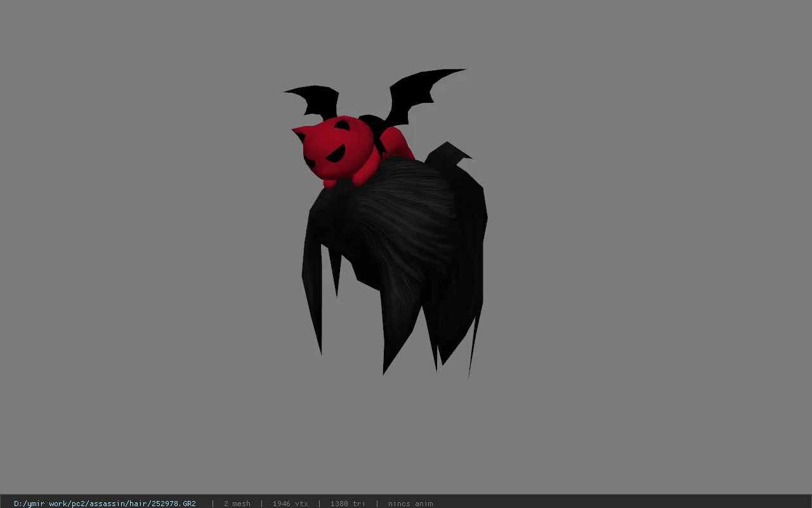The width and height of the screenshot is (812, 508).
Task: Click the red cat's front paw on the hair
Action: [361, 177]
